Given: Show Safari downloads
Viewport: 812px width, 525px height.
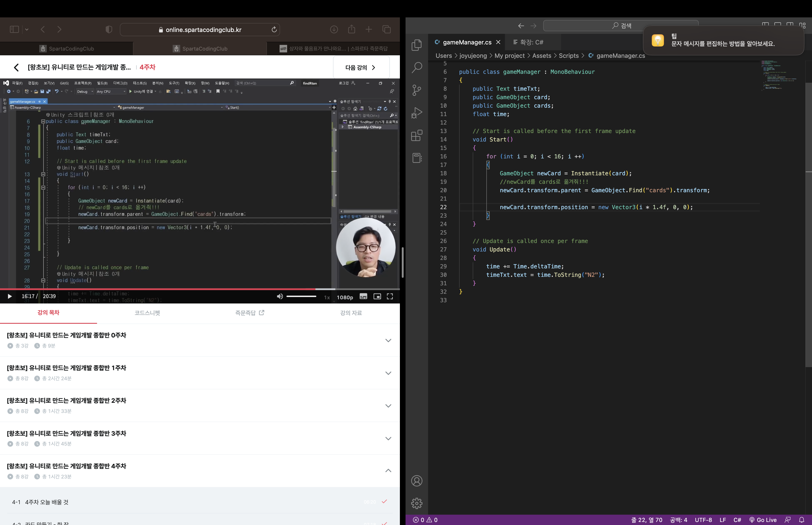Looking at the screenshot, I should [x=334, y=29].
